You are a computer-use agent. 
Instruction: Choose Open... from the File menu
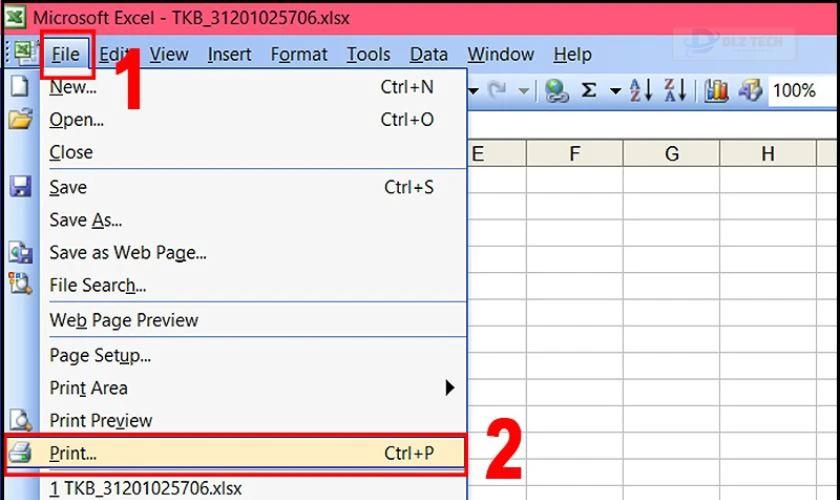(253, 120)
